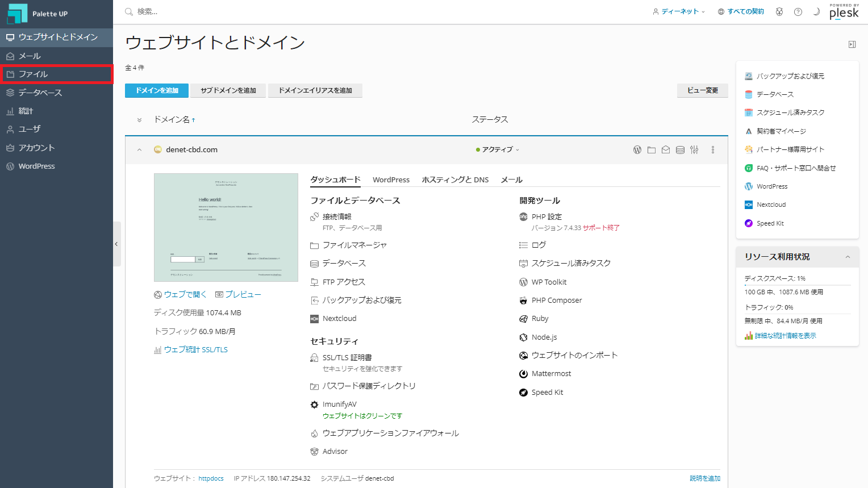
Task: Click the website preview thumbnail
Action: click(226, 227)
